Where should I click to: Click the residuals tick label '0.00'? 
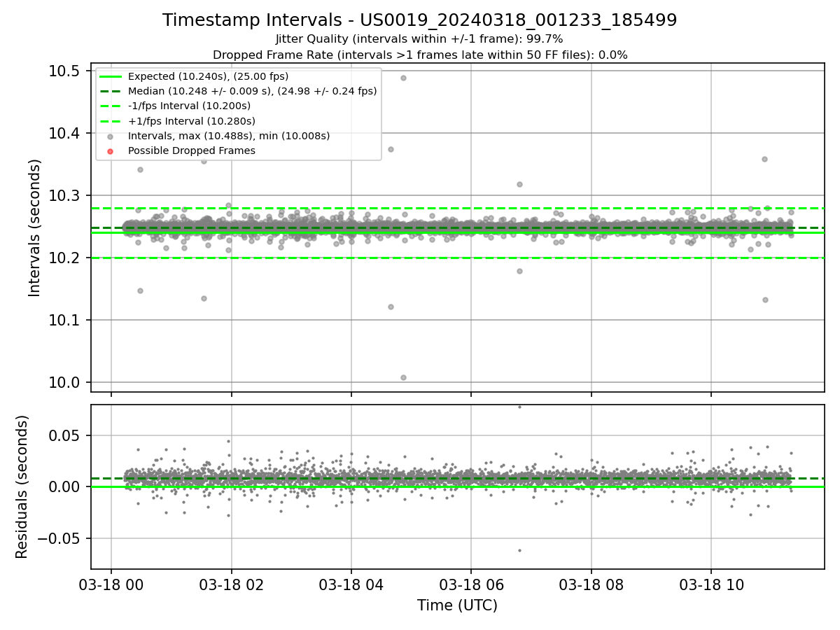64,487
